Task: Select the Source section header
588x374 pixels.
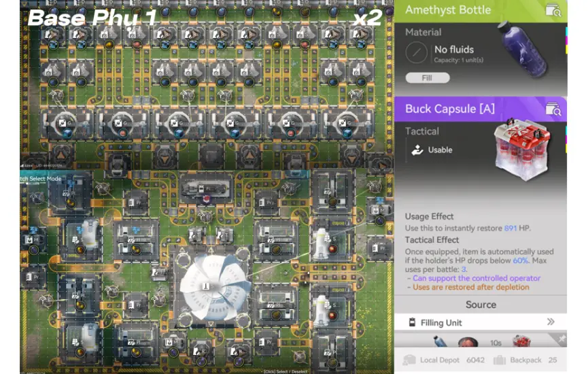Action: 481,305
